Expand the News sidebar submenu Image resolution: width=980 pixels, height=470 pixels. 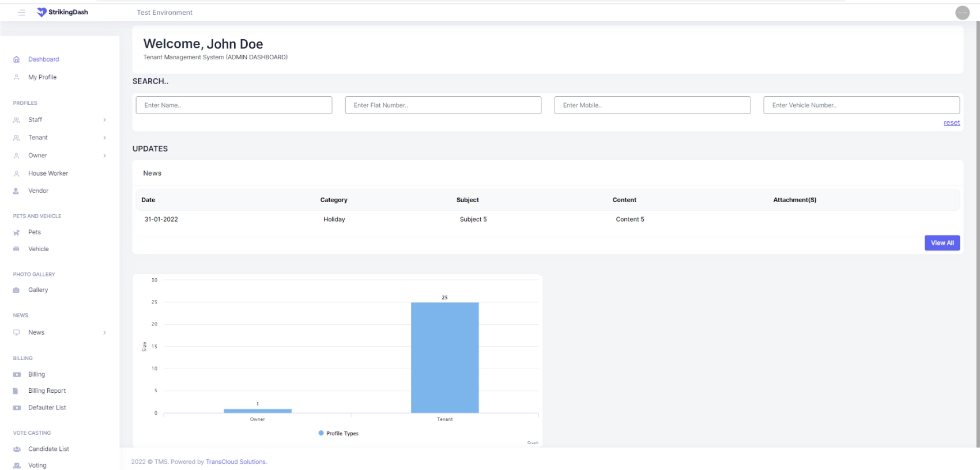(104, 332)
